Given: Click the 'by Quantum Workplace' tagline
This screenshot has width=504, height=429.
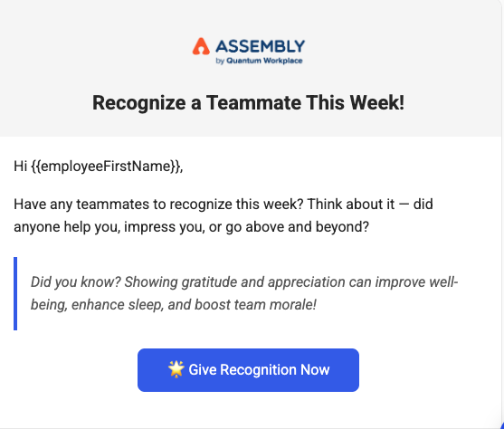Looking at the screenshot, I should point(259,61).
